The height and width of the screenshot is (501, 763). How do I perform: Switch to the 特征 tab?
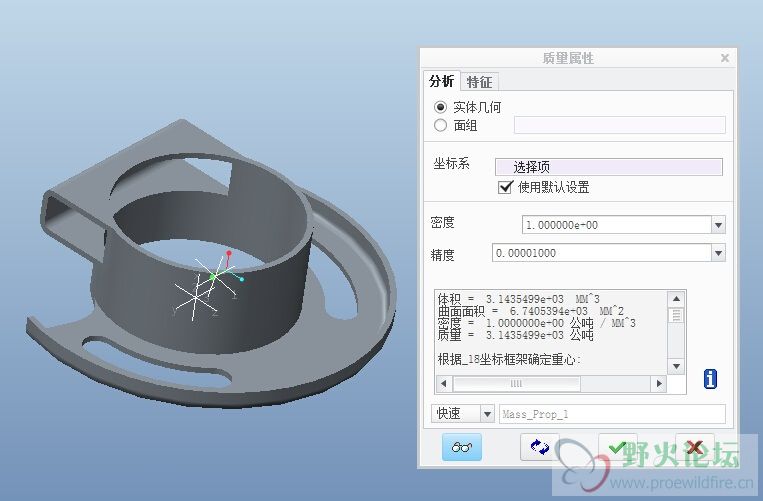pyautogui.click(x=479, y=82)
